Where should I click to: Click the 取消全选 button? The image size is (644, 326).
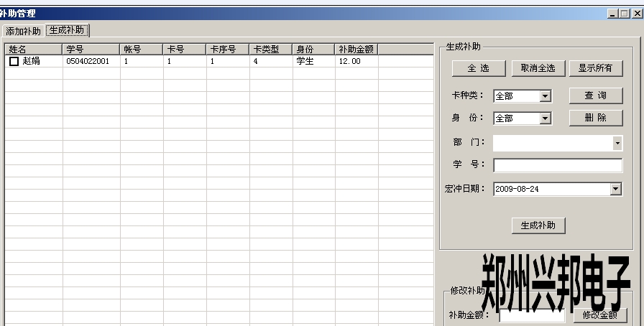pyautogui.click(x=538, y=68)
